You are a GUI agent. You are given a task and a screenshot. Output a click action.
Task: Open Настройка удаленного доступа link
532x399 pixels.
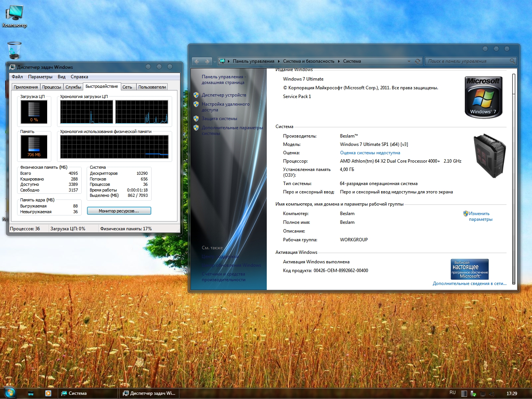point(226,107)
